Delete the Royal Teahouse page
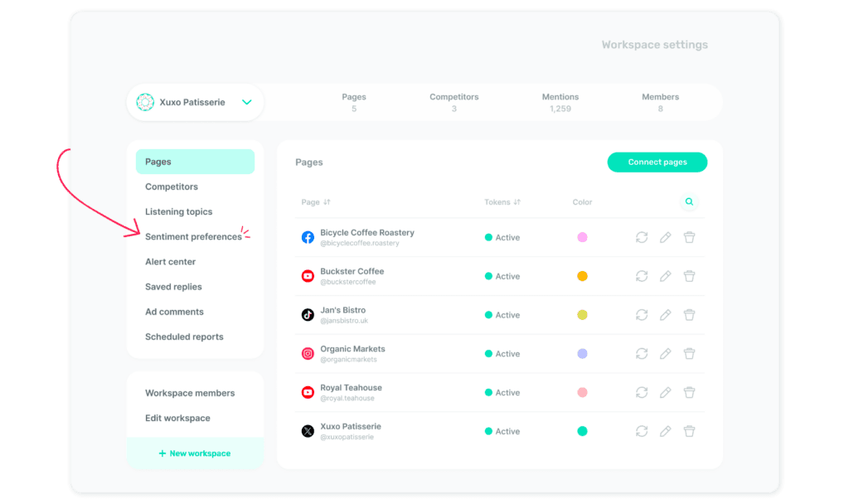849x504 pixels. tap(689, 392)
